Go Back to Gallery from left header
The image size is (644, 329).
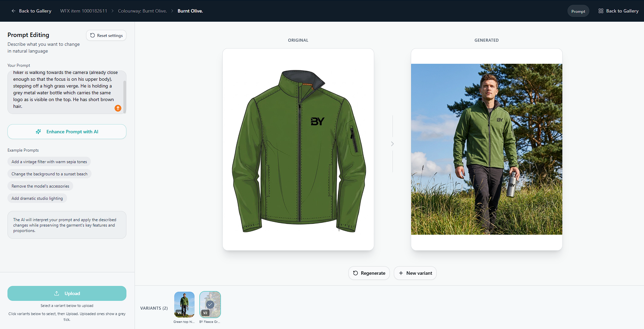pyautogui.click(x=32, y=11)
